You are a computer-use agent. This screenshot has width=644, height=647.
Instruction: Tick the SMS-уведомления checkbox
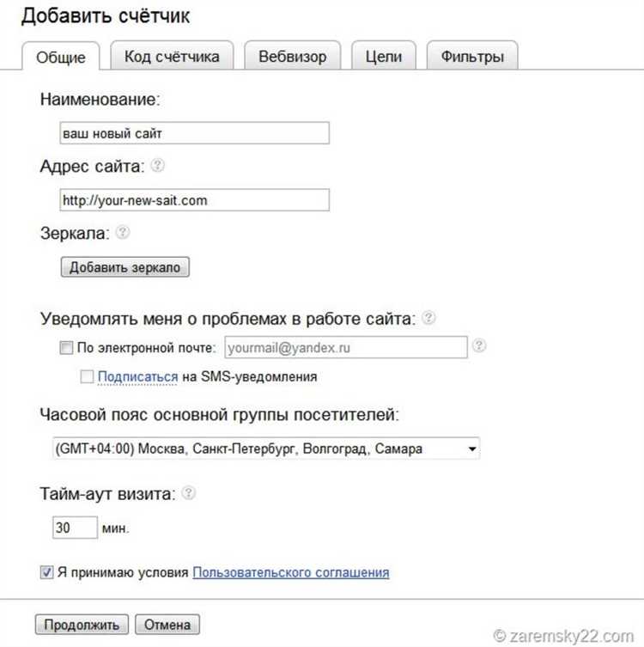tap(87, 376)
